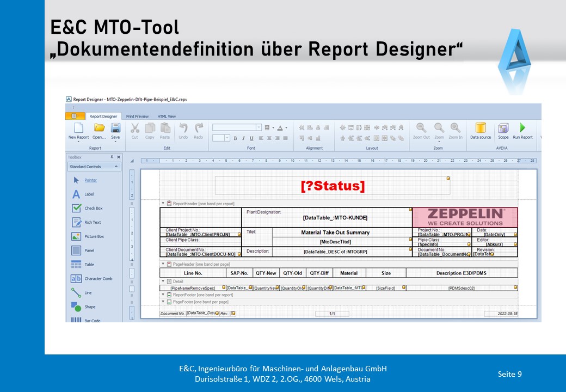Collapse the ReportHeader band
Image resolution: width=566 pixels, height=392 pixels.
tap(162, 203)
